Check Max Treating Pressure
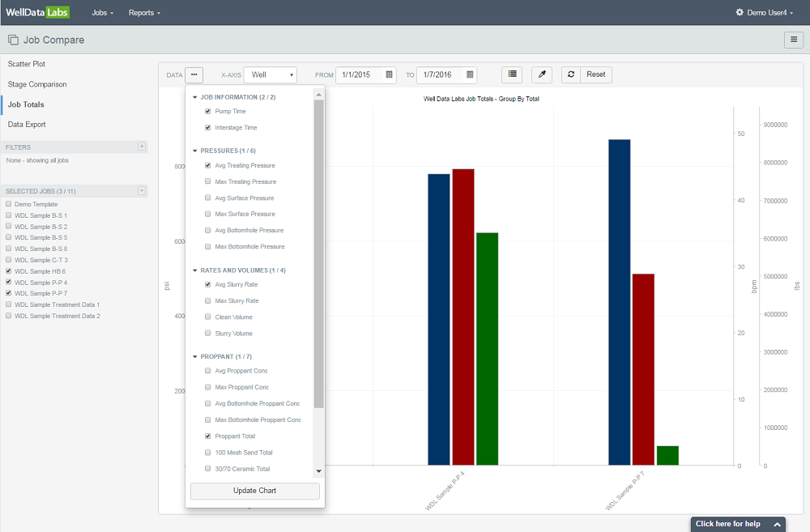Screen dimensions: 810x532 (x=207, y=181)
